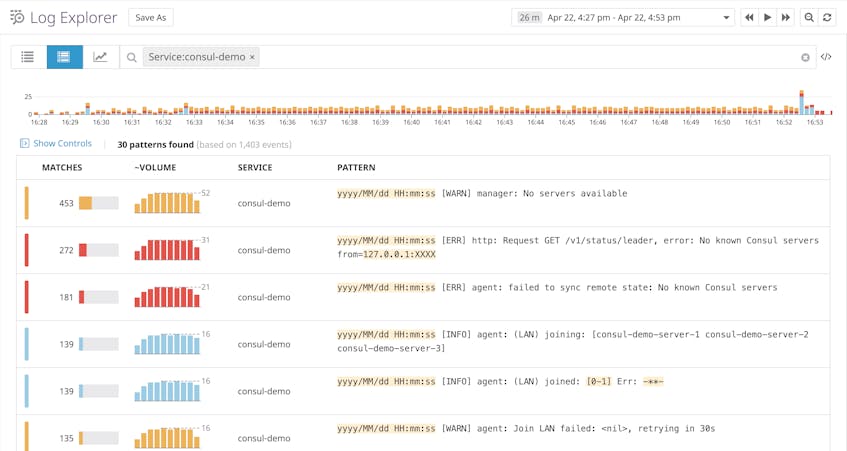Click the SERVICE column header
This screenshot has width=847, height=451.
255,167
